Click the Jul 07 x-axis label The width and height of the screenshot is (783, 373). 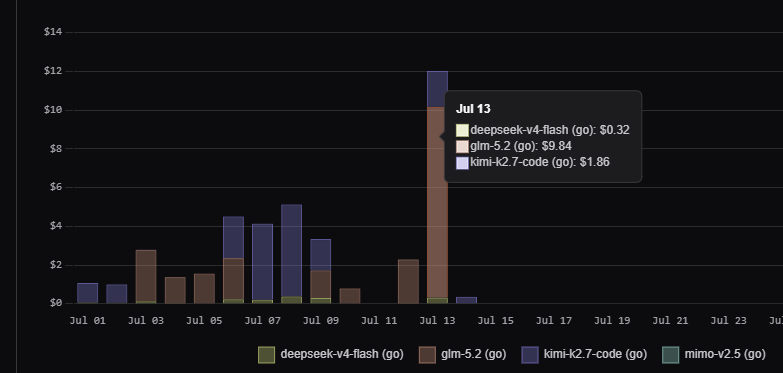point(262,321)
